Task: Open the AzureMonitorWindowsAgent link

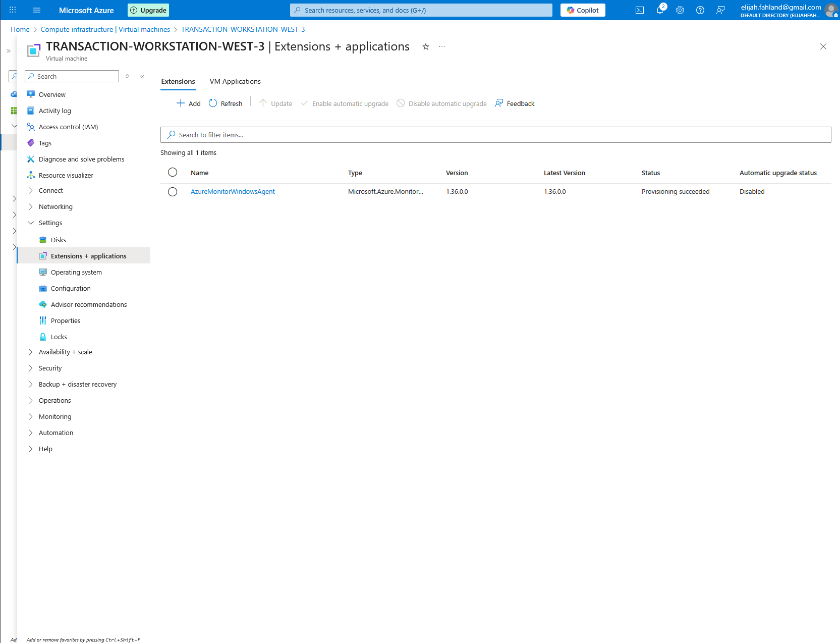Action: click(x=233, y=192)
